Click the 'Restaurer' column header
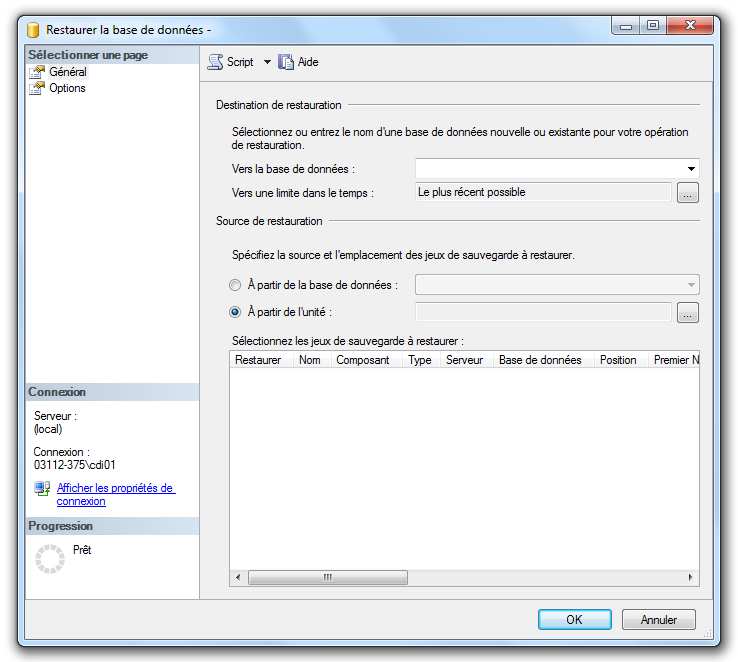 [x=258, y=360]
